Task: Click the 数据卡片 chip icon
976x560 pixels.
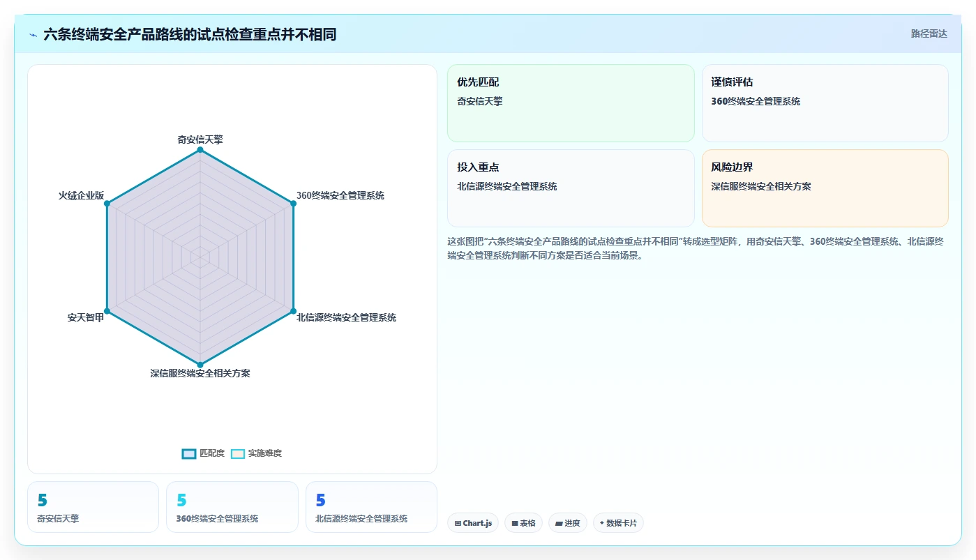Action: coord(602,523)
